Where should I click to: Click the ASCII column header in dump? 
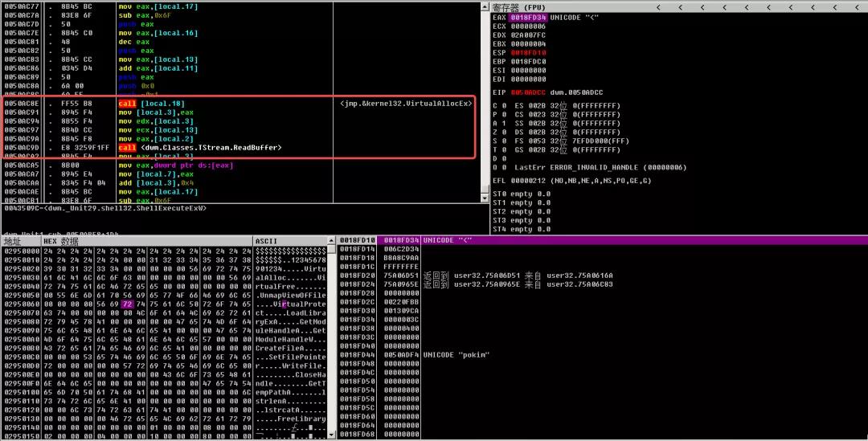[x=266, y=241]
